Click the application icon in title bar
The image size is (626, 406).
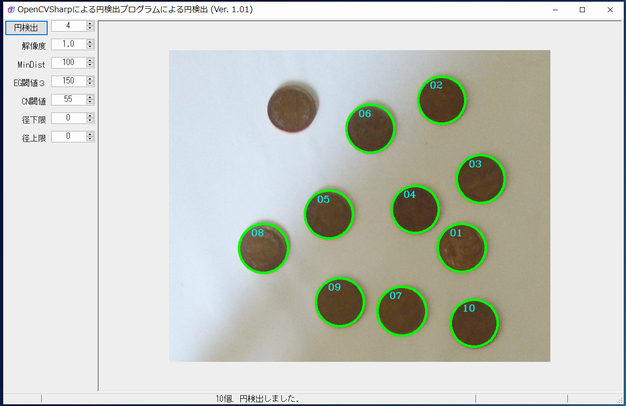11,10
